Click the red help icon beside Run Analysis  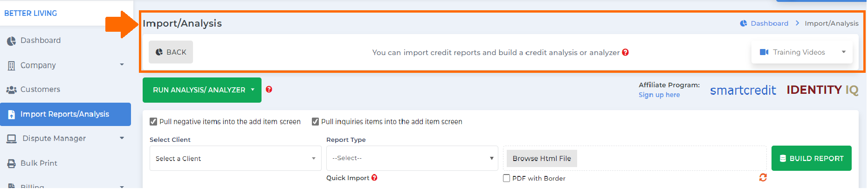(x=269, y=90)
